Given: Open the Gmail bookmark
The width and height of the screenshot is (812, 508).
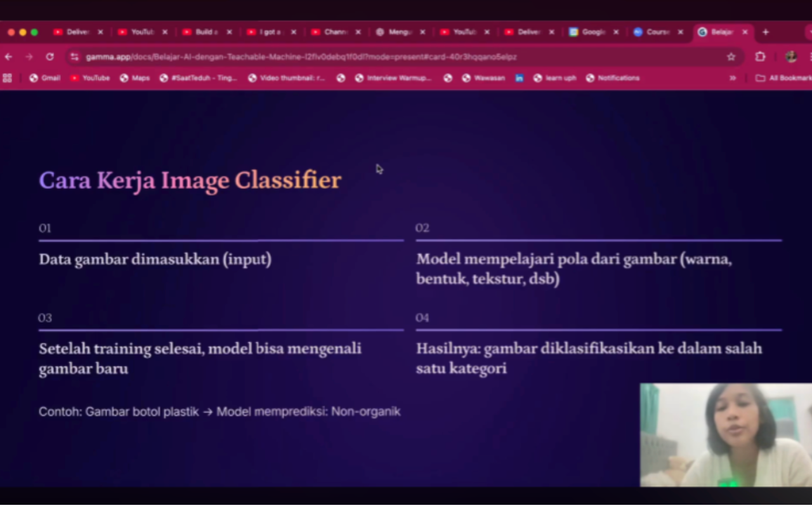Looking at the screenshot, I should [44, 78].
